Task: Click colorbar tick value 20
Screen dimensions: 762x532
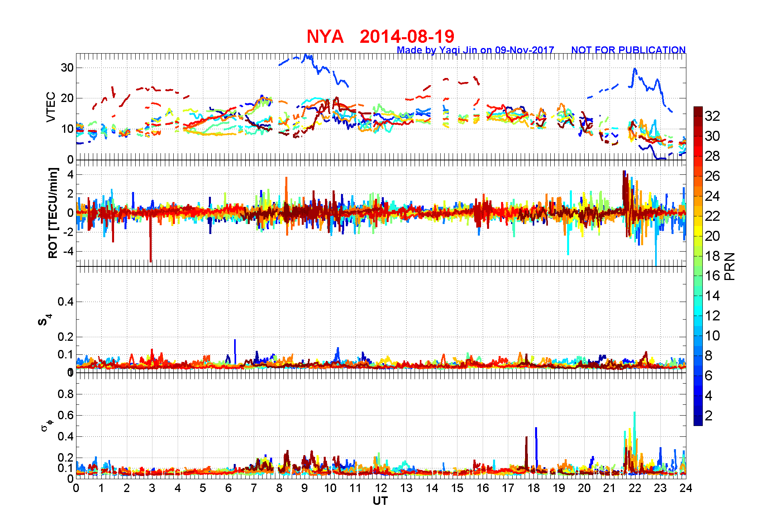Action: point(712,236)
